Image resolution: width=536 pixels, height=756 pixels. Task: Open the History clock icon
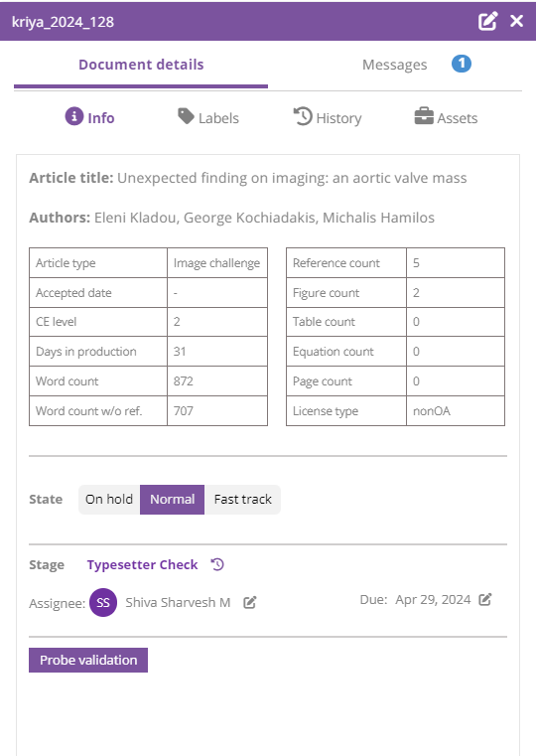[x=303, y=116]
